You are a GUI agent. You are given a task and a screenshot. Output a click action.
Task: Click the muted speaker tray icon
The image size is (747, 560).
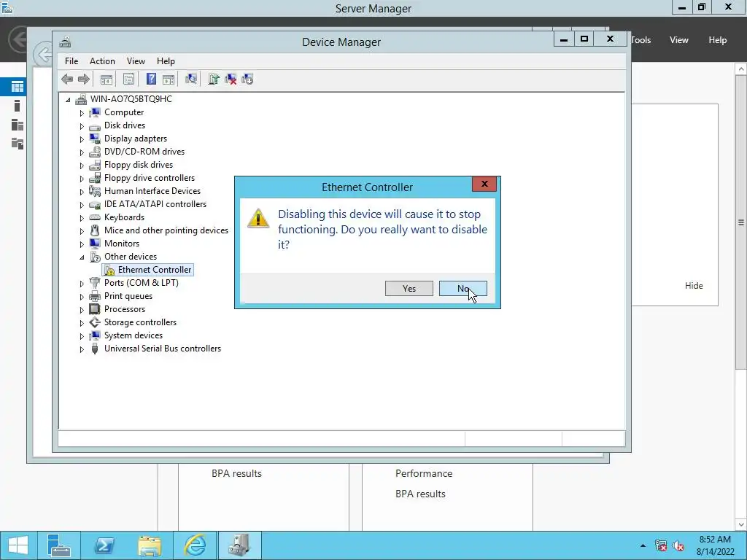(x=678, y=545)
